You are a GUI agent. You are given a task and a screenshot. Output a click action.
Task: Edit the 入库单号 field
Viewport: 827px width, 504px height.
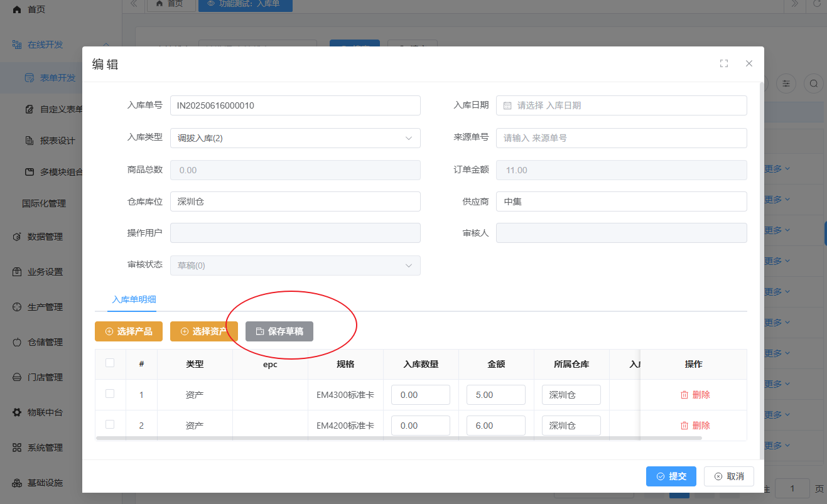pos(295,105)
